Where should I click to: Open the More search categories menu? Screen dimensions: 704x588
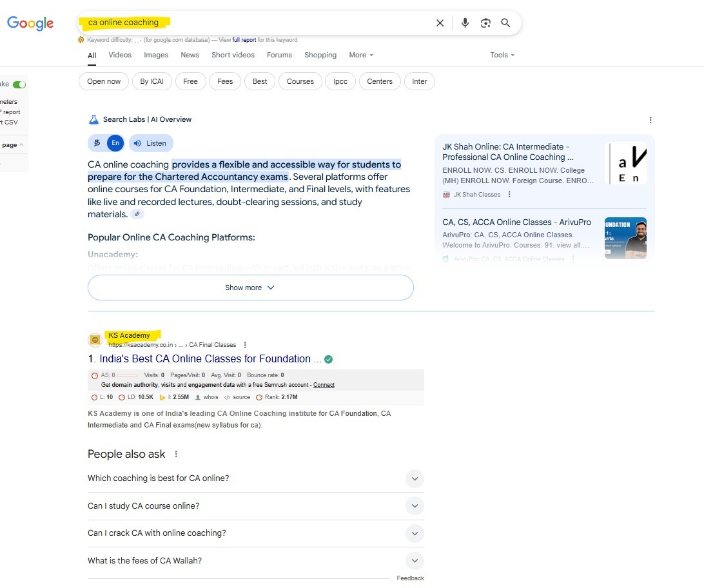(361, 55)
